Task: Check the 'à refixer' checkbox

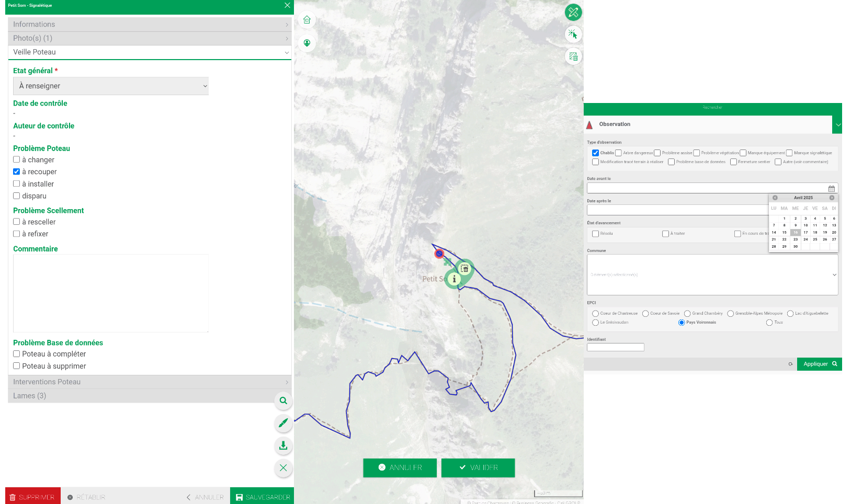Action: pyautogui.click(x=16, y=234)
